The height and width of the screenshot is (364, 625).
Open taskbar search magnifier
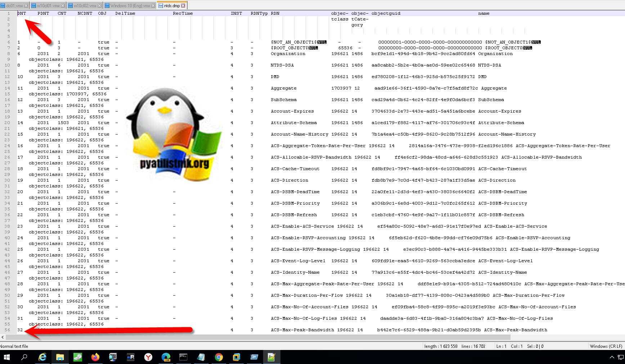click(x=24, y=357)
